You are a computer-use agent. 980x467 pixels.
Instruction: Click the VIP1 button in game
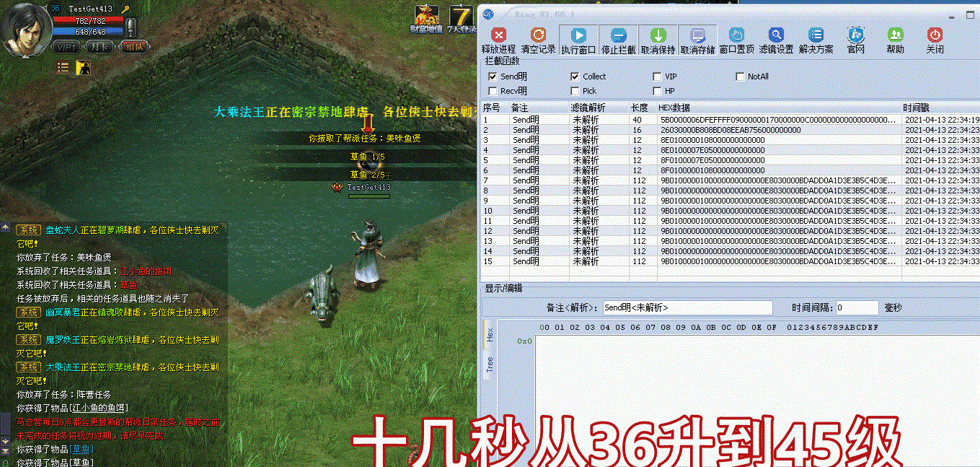tap(66, 47)
